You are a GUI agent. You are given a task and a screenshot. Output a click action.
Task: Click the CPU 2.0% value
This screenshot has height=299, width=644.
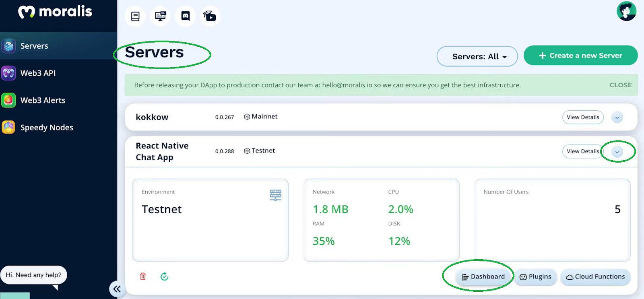pyautogui.click(x=400, y=209)
